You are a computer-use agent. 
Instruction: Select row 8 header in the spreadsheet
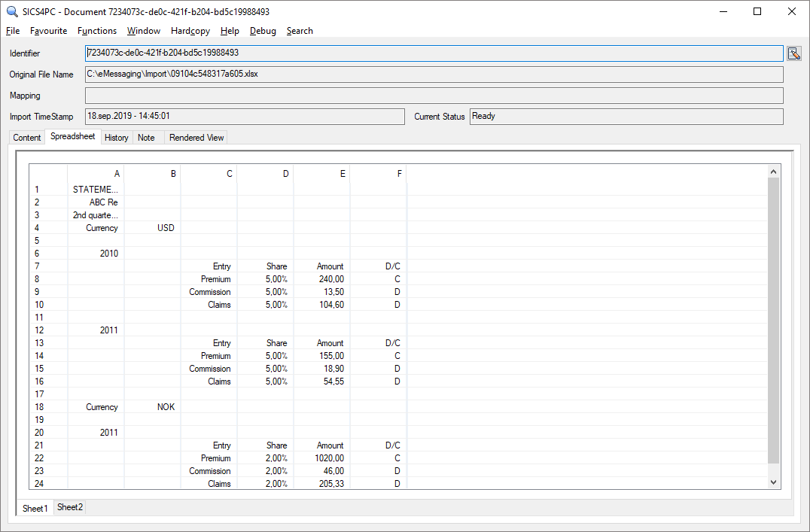[x=36, y=278]
